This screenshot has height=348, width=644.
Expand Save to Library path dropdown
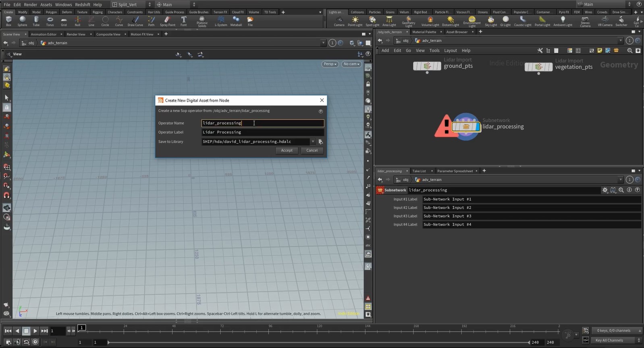pos(313,142)
